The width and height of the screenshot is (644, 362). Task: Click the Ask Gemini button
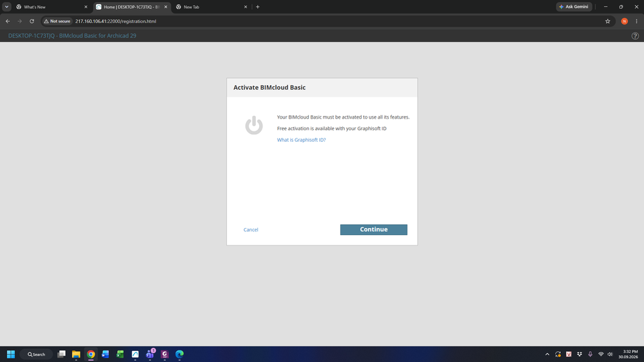(x=574, y=7)
